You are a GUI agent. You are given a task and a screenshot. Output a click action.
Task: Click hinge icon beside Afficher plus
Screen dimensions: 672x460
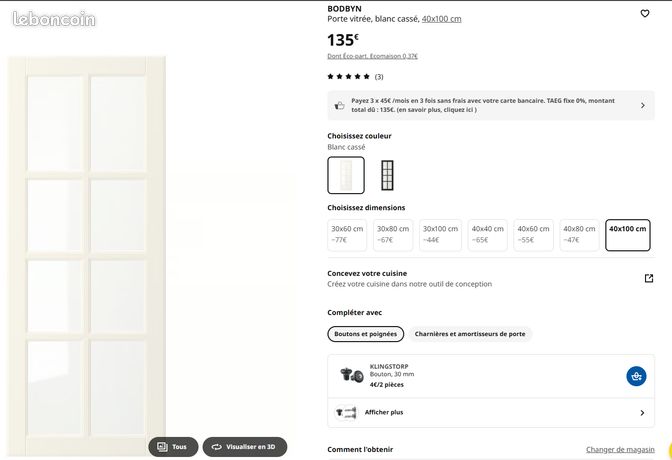click(x=346, y=412)
